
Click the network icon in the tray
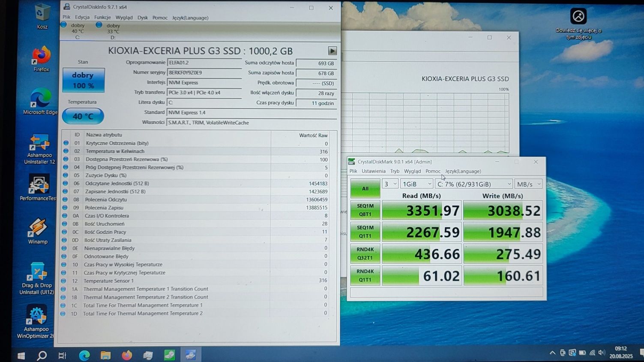tap(592, 353)
